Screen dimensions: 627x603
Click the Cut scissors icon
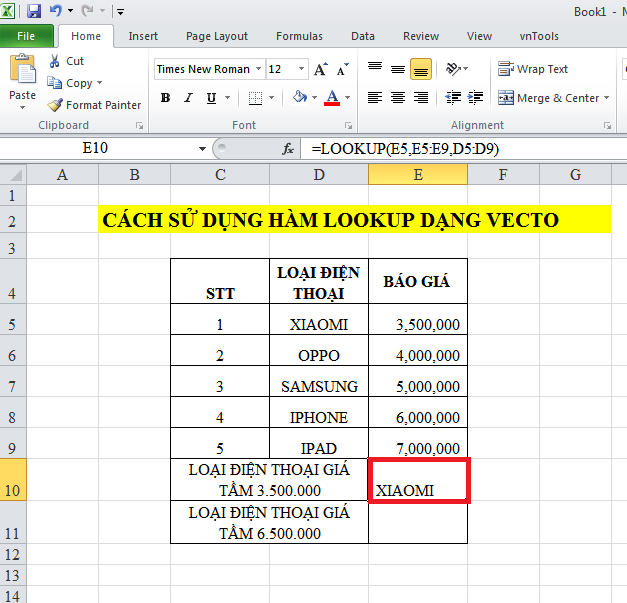54,61
